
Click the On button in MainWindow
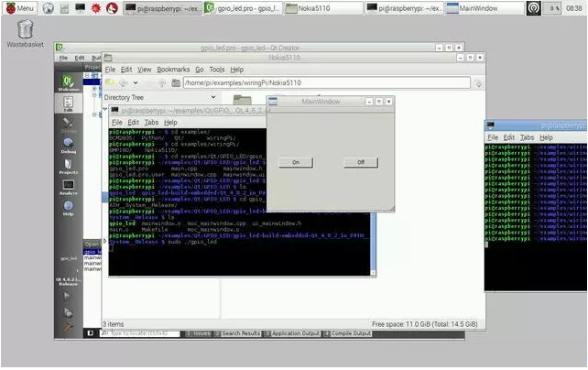point(295,162)
